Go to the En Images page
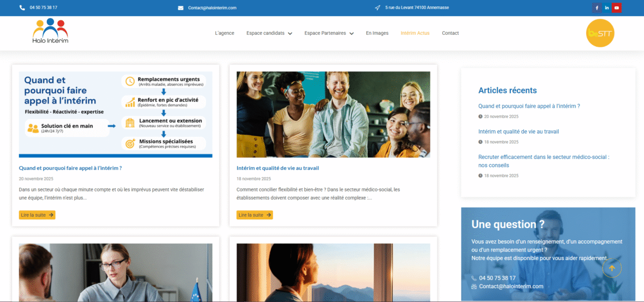The width and height of the screenshot is (644, 302). [377, 33]
